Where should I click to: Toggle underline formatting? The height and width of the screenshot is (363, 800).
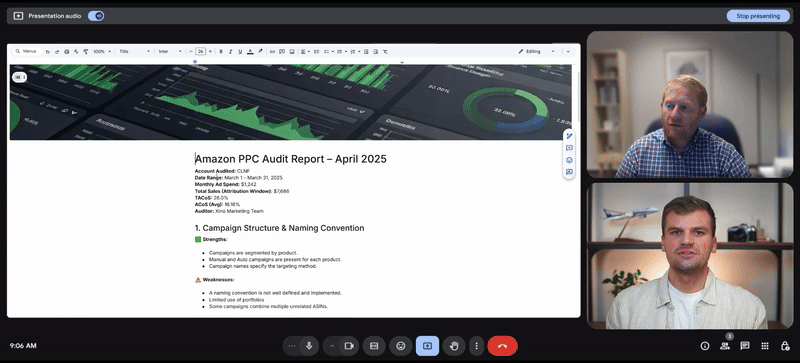pos(240,52)
